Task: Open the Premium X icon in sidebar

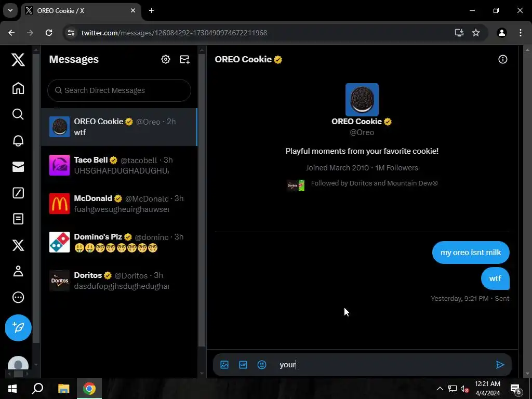Action: tap(18, 245)
